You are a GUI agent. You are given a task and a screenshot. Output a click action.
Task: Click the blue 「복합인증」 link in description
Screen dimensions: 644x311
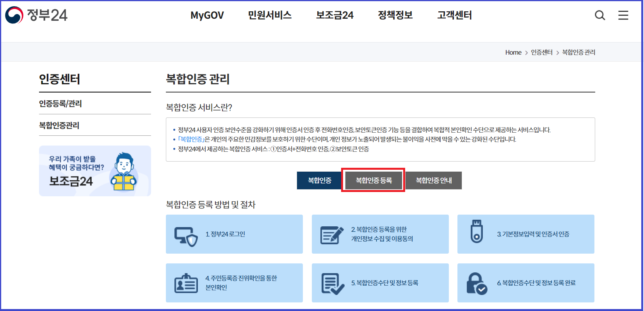[x=191, y=139]
